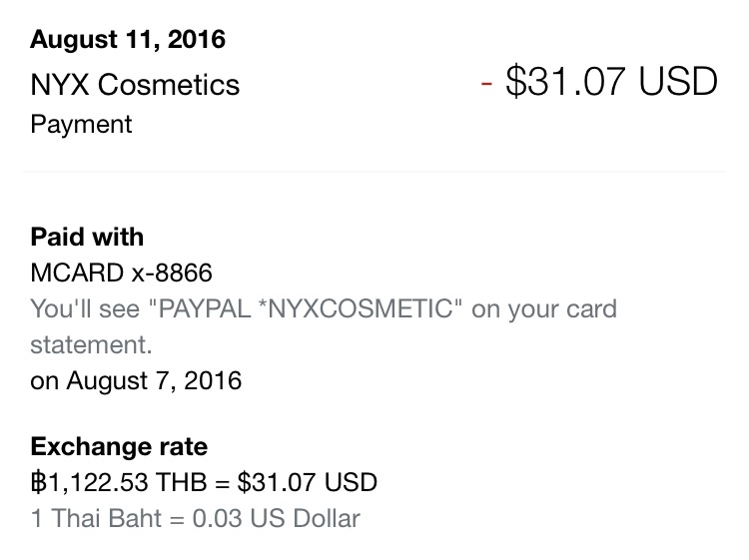Click the horizontal divider below Payment

374,171
